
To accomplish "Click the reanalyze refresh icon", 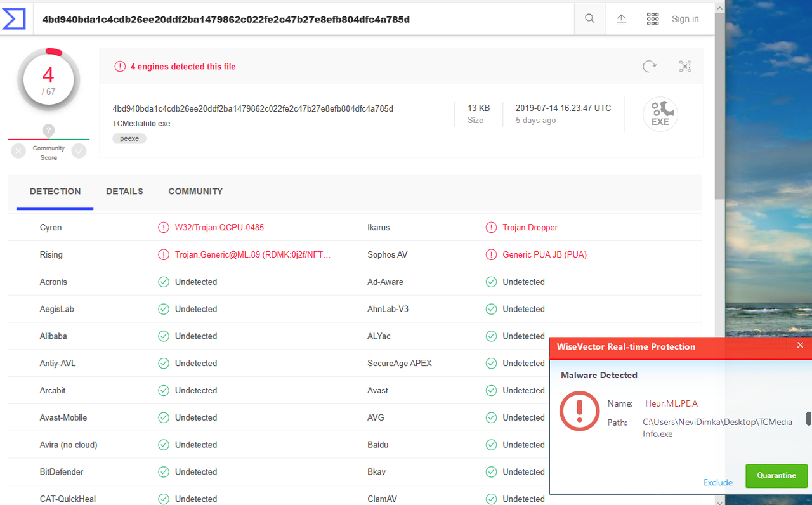I will (650, 66).
